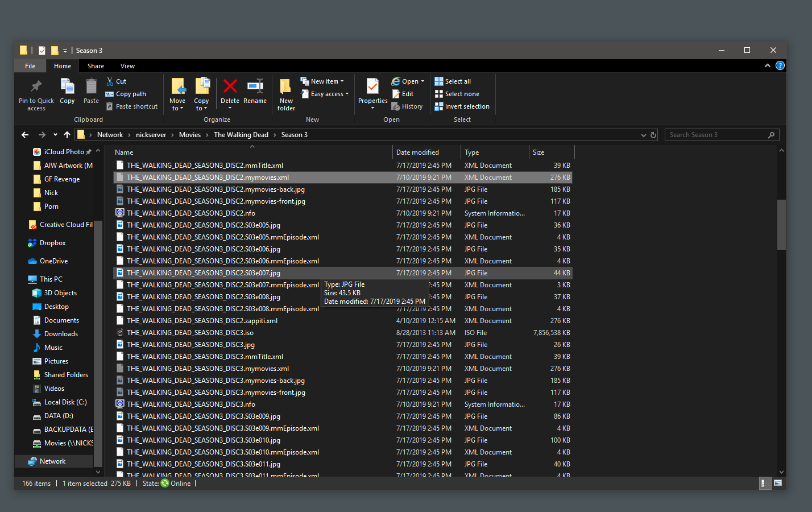812x512 pixels.
Task: Select This PC in the navigation pane
Action: [x=45, y=279]
